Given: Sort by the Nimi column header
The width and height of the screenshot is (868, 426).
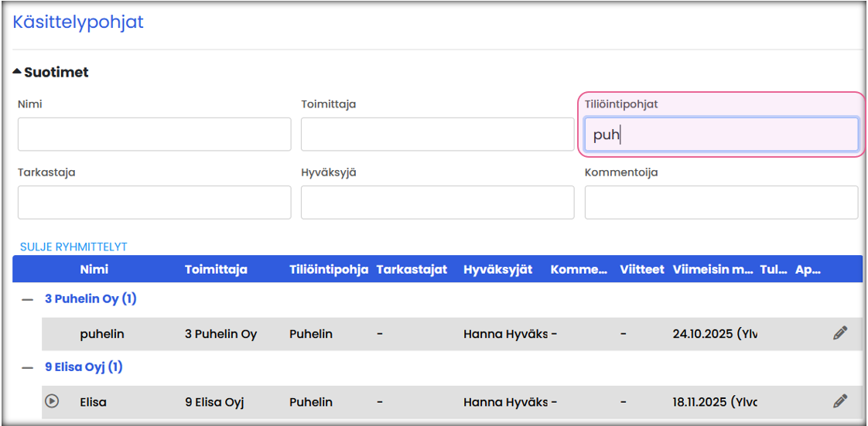Looking at the screenshot, I should [94, 270].
